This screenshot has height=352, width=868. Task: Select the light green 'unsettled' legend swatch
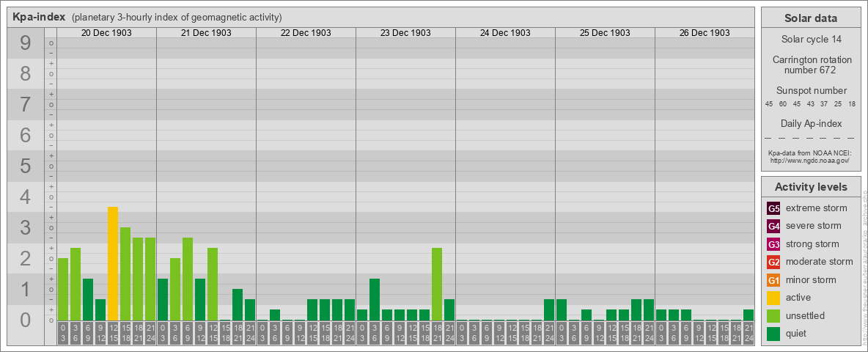tap(773, 315)
